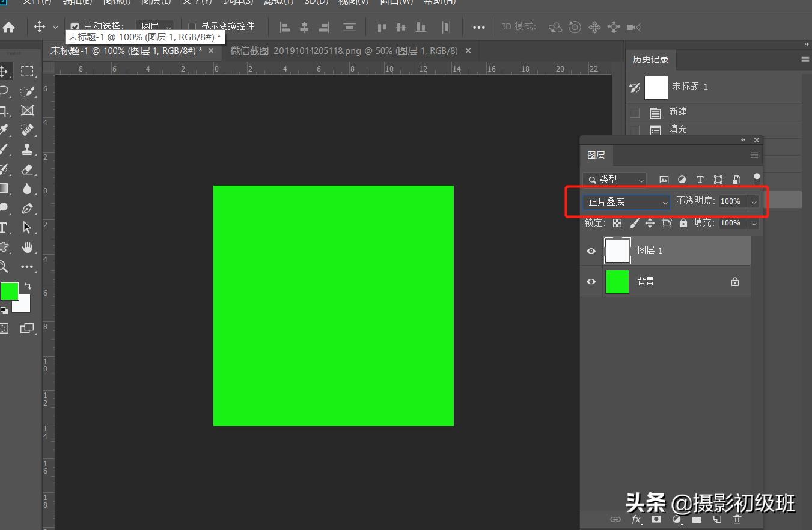Select the 新建 history state
This screenshot has height=530, width=812.
tap(677, 112)
